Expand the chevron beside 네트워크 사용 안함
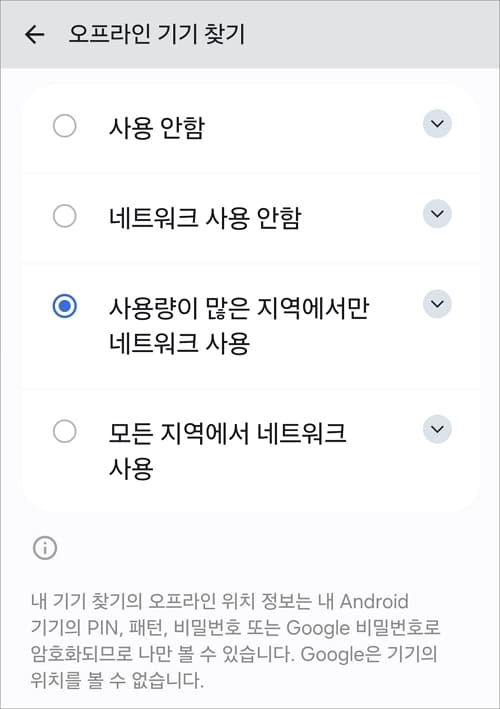This screenshot has width=500, height=709. point(437,213)
